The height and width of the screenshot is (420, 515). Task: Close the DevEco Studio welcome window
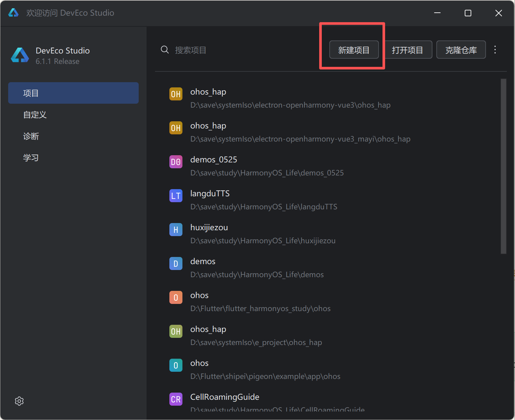click(x=499, y=13)
